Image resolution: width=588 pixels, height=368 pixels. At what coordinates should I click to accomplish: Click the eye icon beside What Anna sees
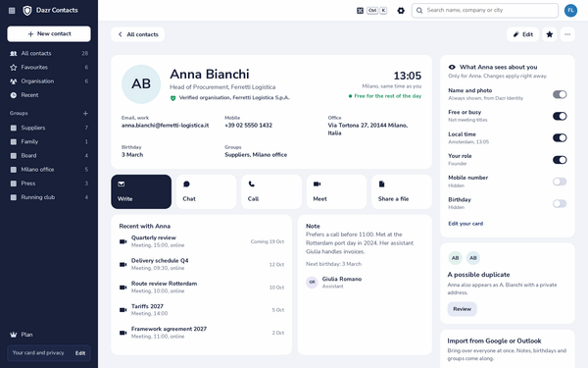pyautogui.click(x=452, y=67)
